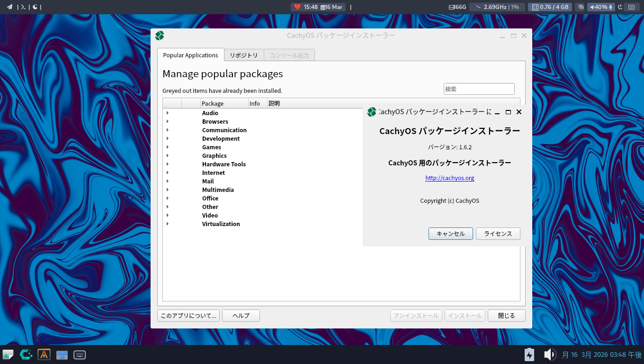Select the Virtualization row label

(221, 224)
